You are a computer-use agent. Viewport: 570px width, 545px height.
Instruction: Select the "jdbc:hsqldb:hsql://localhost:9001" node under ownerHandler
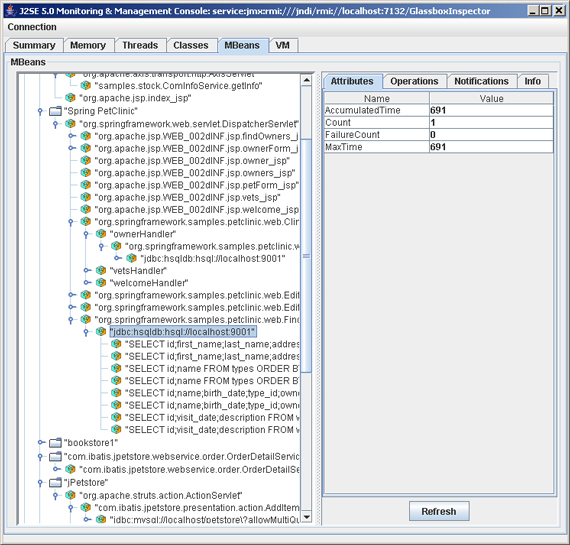(213, 259)
